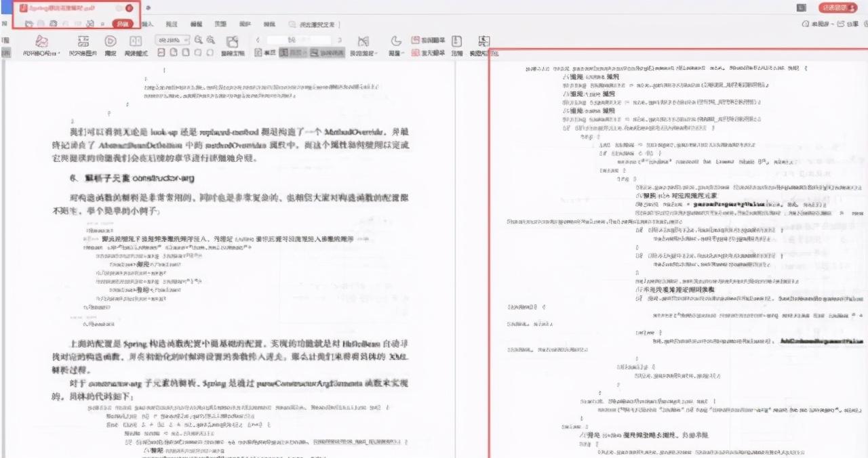The width and height of the screenshot is (868, 458).
Task: Select double page view mode
Action: [293, 53]
